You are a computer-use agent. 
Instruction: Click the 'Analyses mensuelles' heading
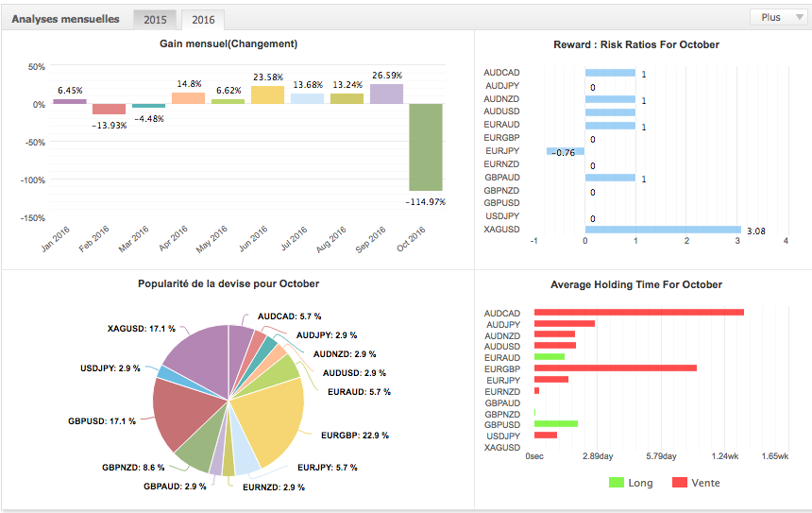coord(66,19)
